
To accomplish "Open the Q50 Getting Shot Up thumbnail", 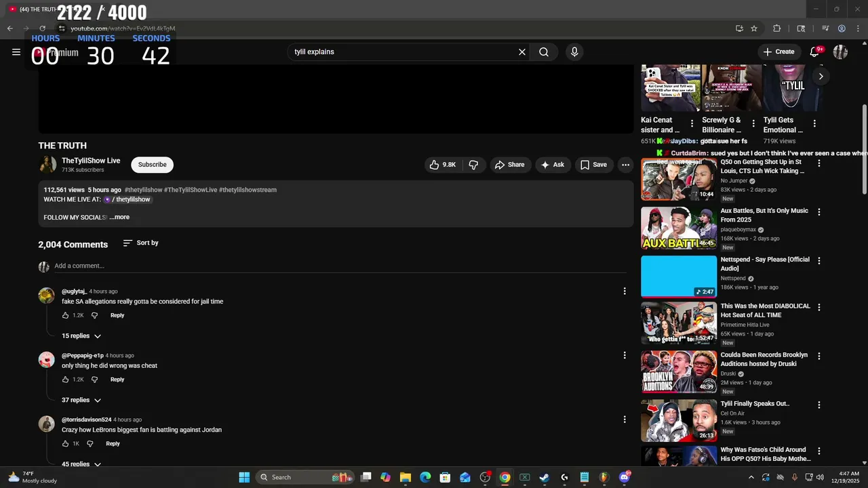I will pyautogui.click(x=679, y=180).
